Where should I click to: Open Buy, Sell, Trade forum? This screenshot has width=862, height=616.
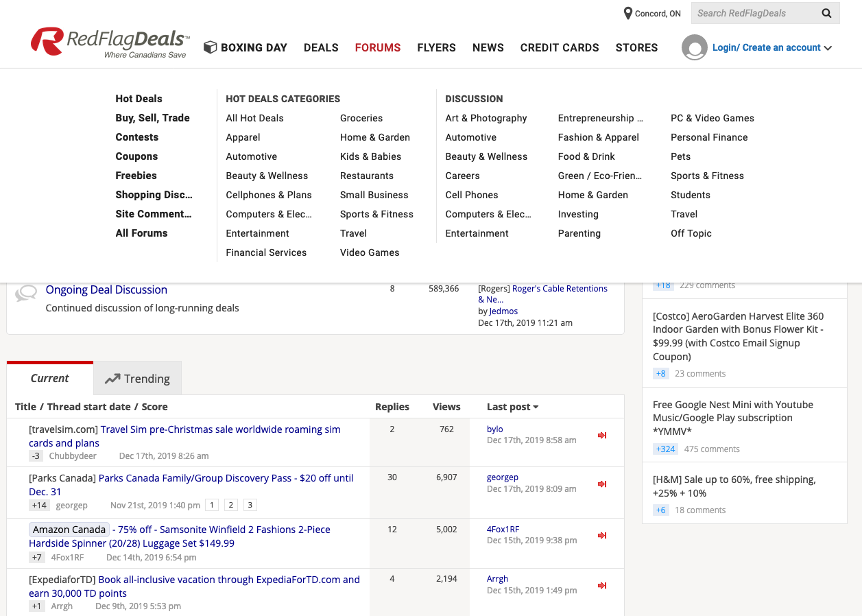[152, 118]
